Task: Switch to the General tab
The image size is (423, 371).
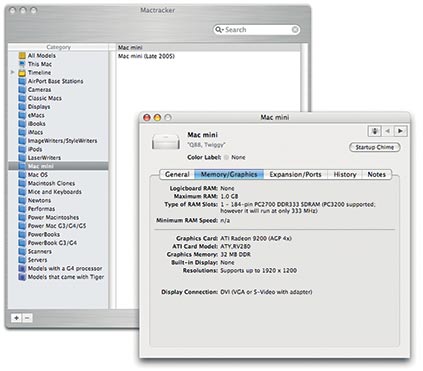Action: coord(177,175)
